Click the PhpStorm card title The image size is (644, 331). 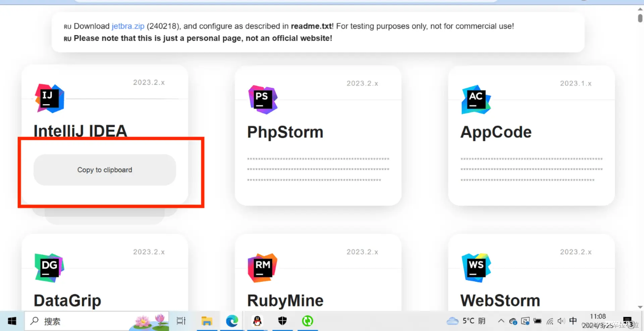[x=285, y=132]
